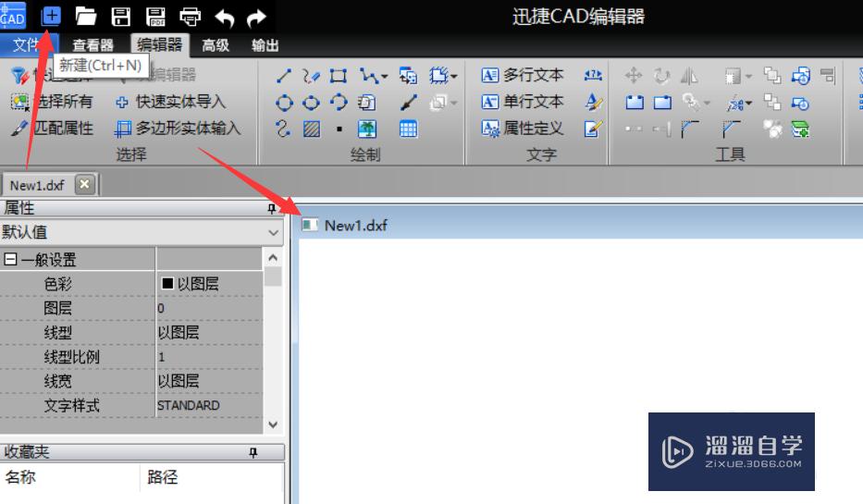Pin the 属性 panel

(271, 208)
